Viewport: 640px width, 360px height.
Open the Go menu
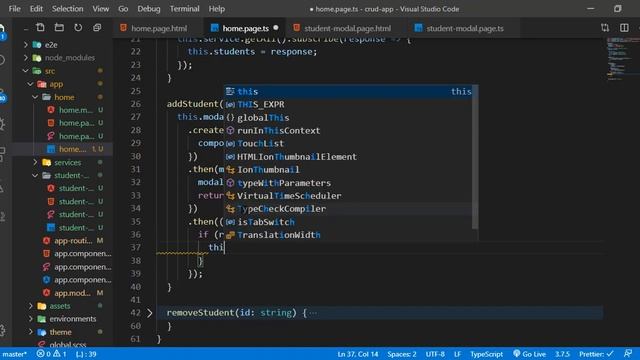click(123, 9)
